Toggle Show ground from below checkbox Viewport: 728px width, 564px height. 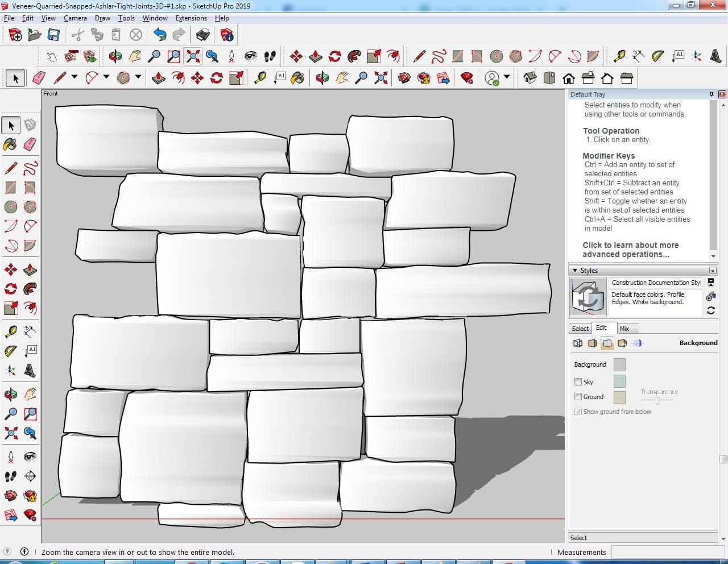[x=578, y=412]
